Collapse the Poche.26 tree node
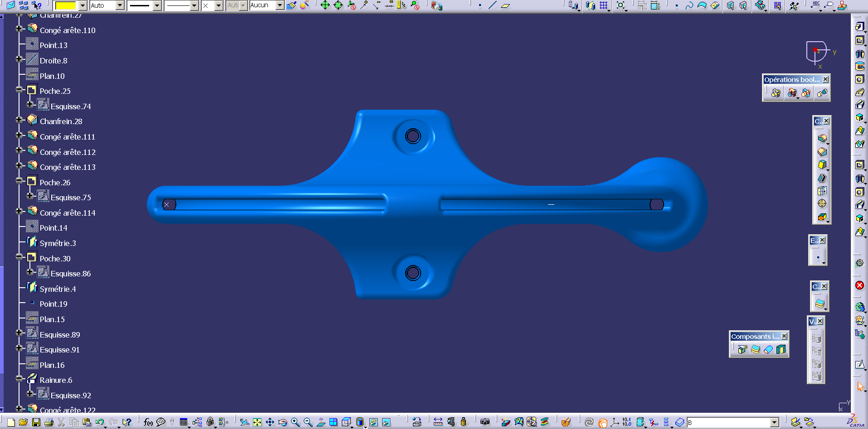This screenshot has width=868, height=429. point(19,180)
